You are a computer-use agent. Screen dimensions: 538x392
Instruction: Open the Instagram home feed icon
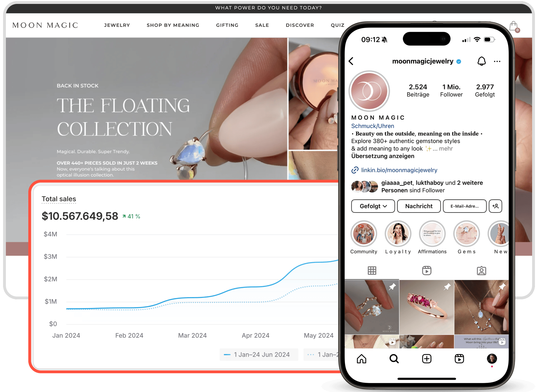(x=361, y=359)
